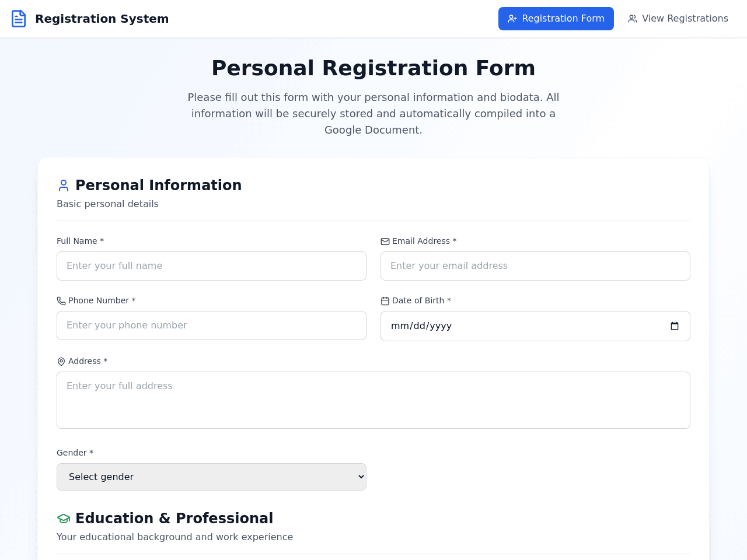Open the Select gender dropdown
The image size is (747, 560).
(211, 477)
